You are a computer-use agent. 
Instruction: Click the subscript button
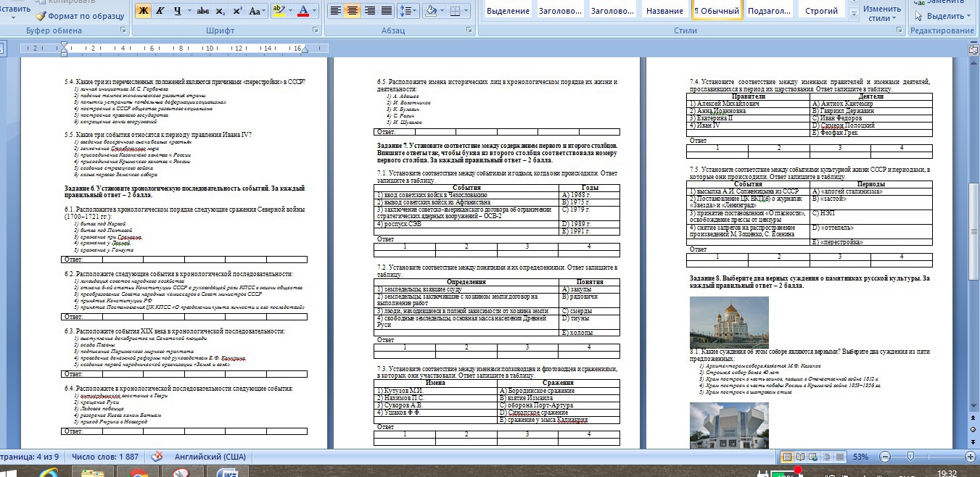[x=220, y=11]
